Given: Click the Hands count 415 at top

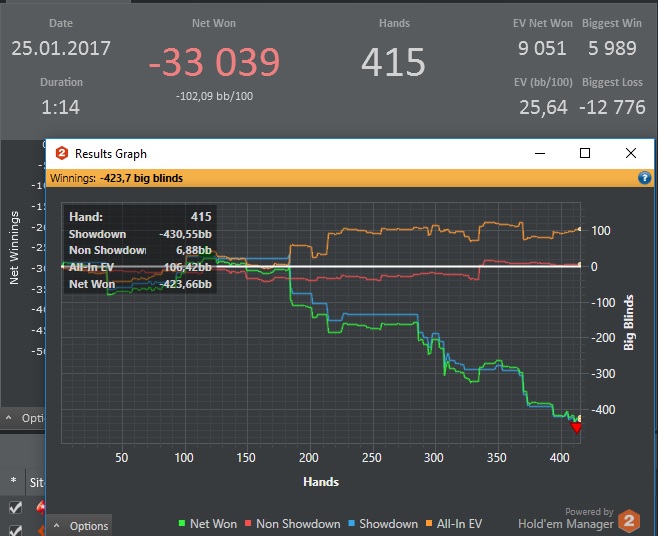Looking at the screenshot, I should 393,62.
